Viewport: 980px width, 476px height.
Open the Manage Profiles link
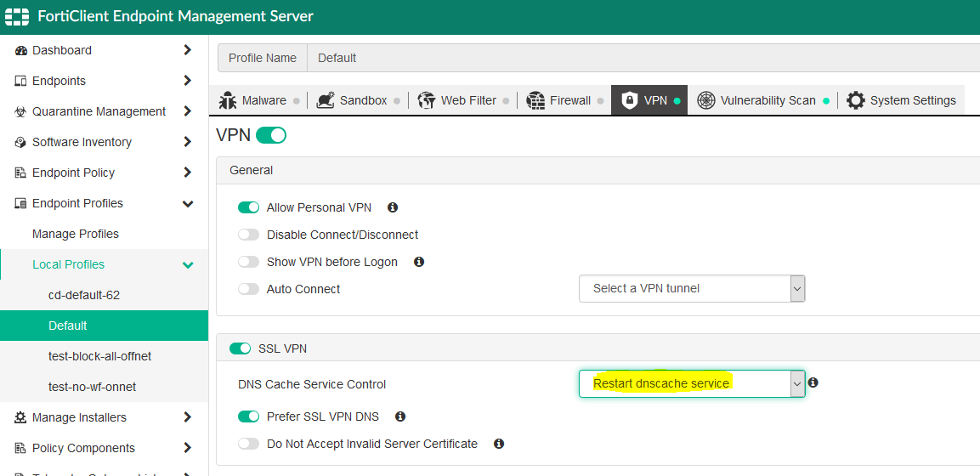point(76,234)
